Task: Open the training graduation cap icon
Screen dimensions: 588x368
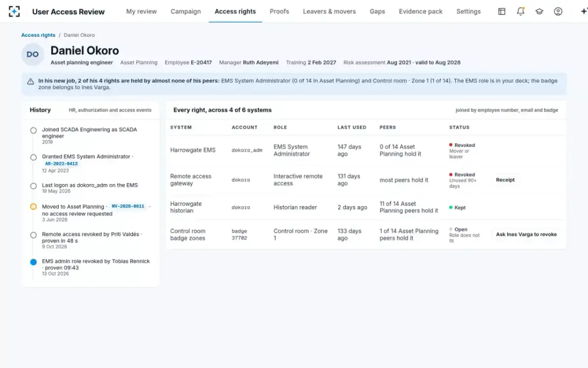Action: click(539, 11)
